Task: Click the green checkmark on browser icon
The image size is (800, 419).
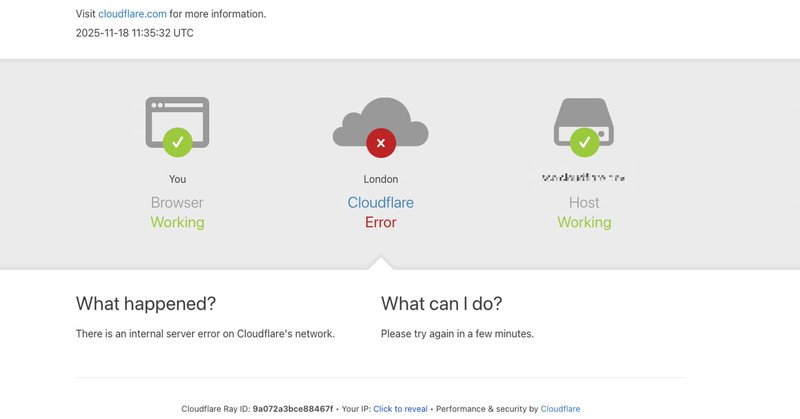Action: pos(178,142)
